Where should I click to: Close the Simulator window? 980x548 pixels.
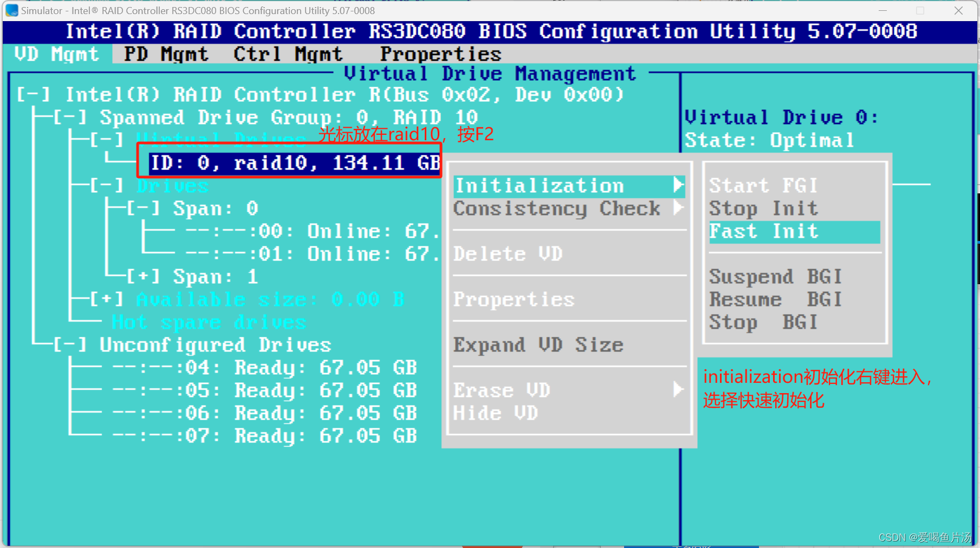click(x=958, y=10)
